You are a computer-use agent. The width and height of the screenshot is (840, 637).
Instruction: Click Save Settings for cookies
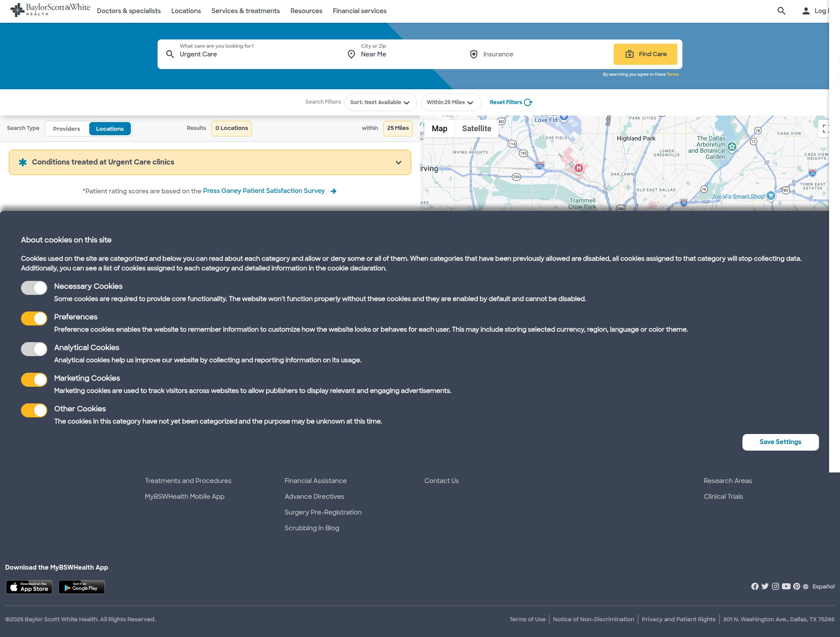tap(780, 442)
